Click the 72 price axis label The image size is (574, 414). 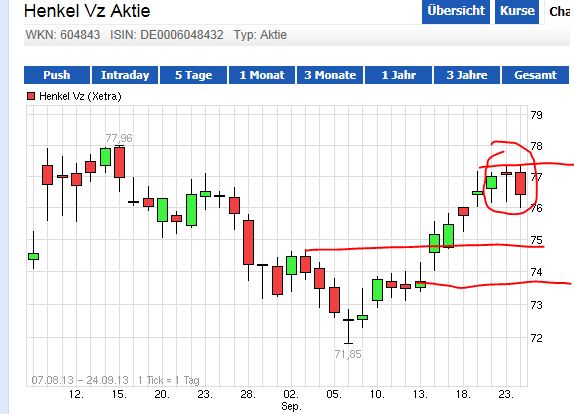(536, 337)
